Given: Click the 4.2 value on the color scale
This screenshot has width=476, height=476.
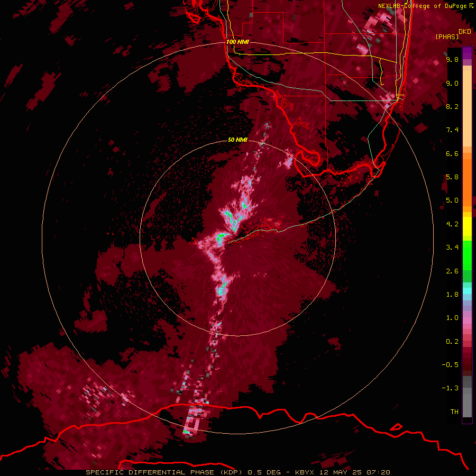Looking at the screenshot, I should tap(452, 224).
